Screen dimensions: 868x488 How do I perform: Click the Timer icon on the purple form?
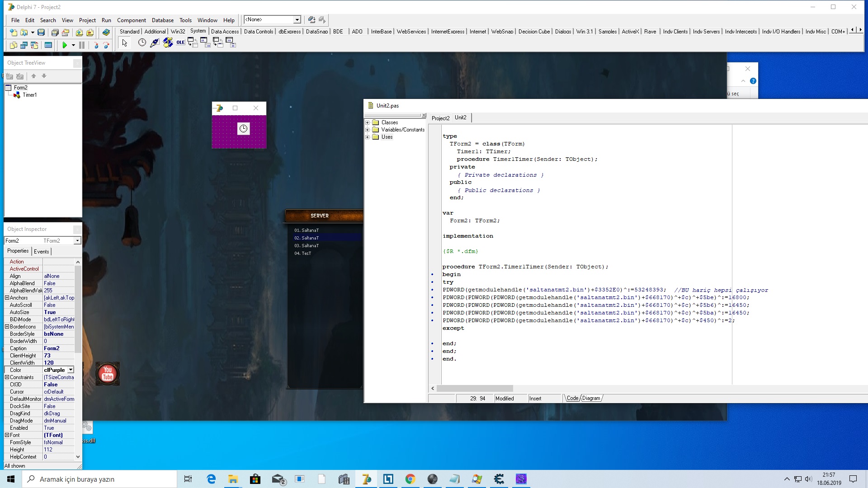click(x=243, y=129)
